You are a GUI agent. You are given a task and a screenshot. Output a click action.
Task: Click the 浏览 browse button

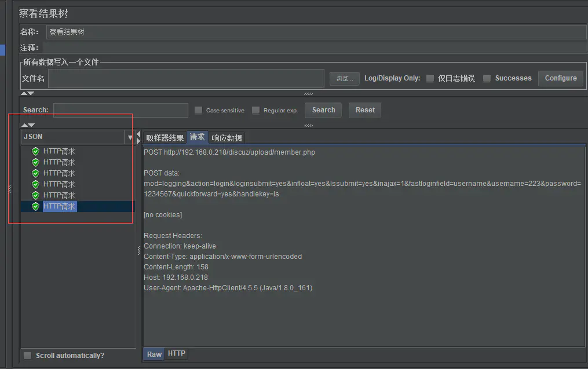pyautogui.click(x=345, y=79)
